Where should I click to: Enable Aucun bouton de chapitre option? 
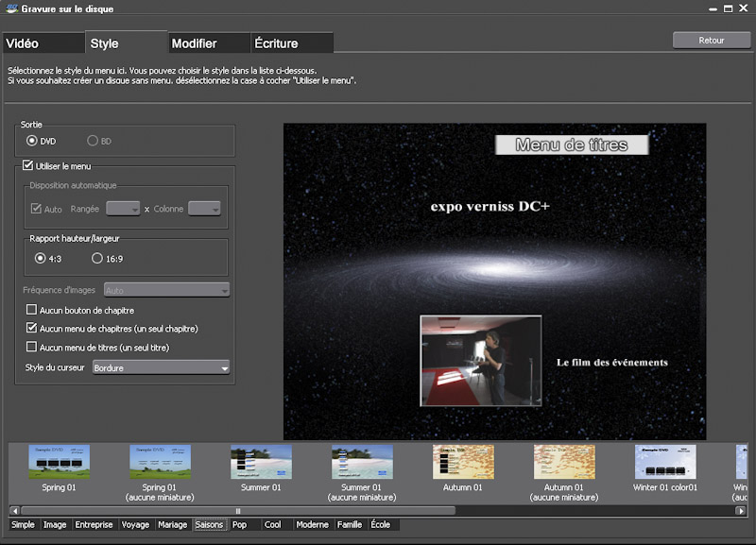click(32, 310)
